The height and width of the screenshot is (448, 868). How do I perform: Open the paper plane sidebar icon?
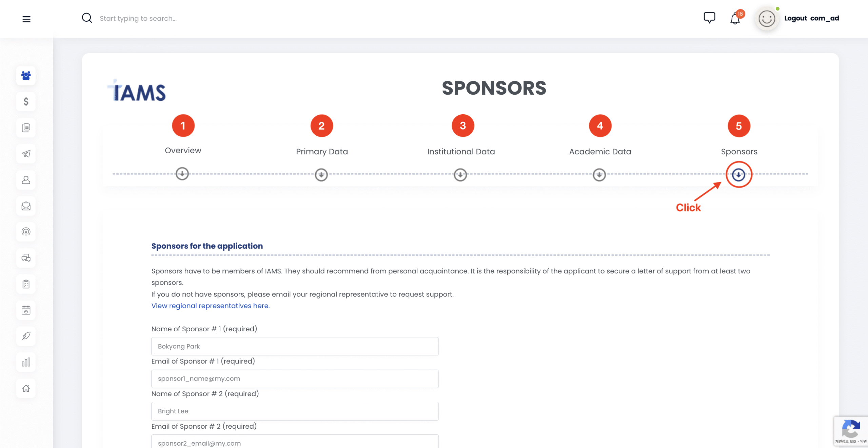pos(26,154)
